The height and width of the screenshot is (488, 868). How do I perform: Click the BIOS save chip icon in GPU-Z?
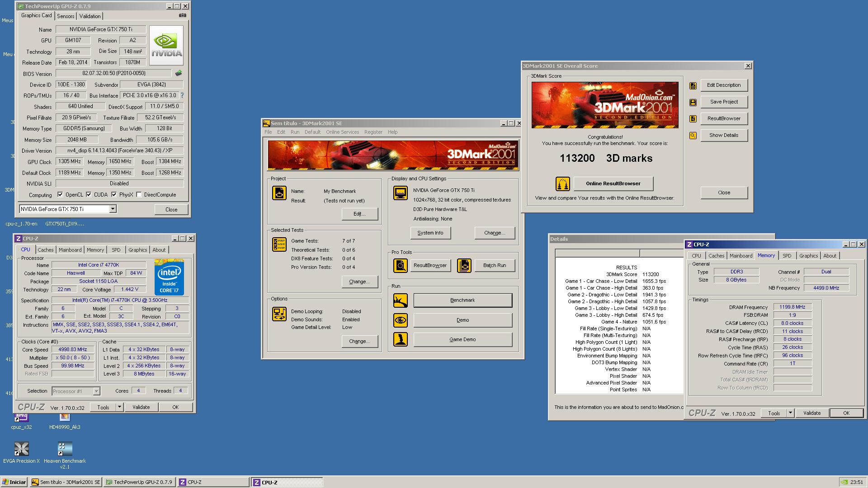(x=179, y=73)
